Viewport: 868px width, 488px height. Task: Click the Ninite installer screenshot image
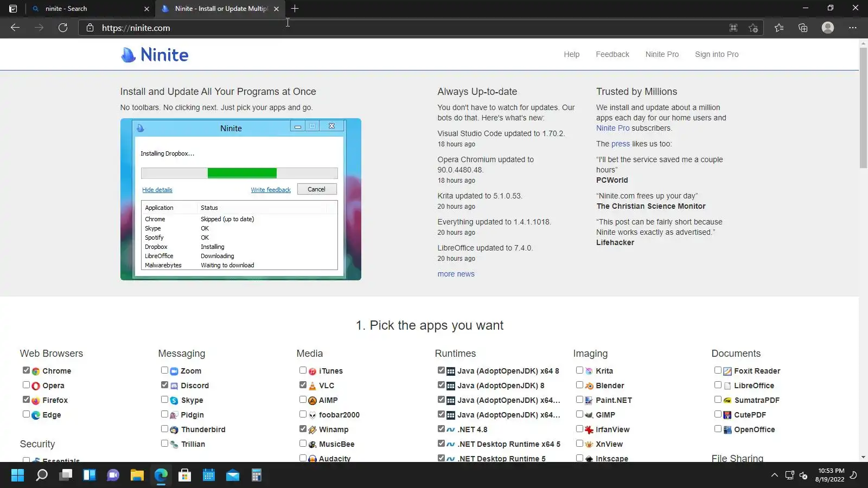point(241,200)
